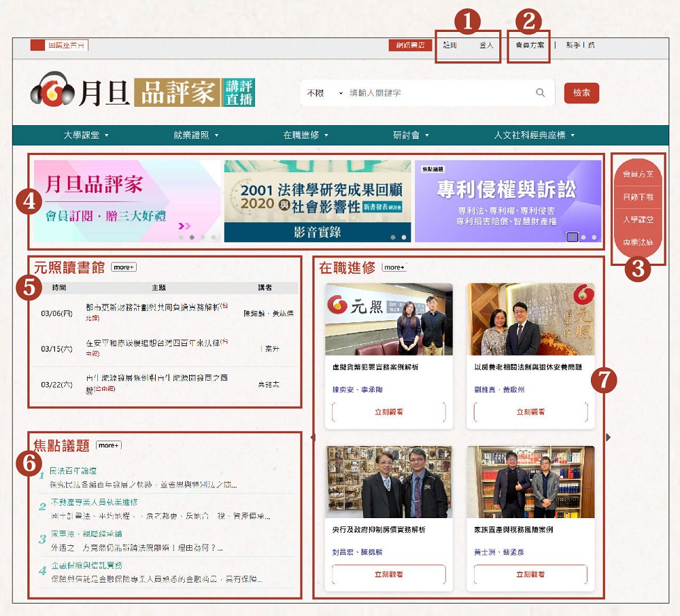Image resolution: width=680 pixels, height=616 pixels.
Task: Open focus topic 3 家事法、親屬繼承編
Action: click(86, 534)
